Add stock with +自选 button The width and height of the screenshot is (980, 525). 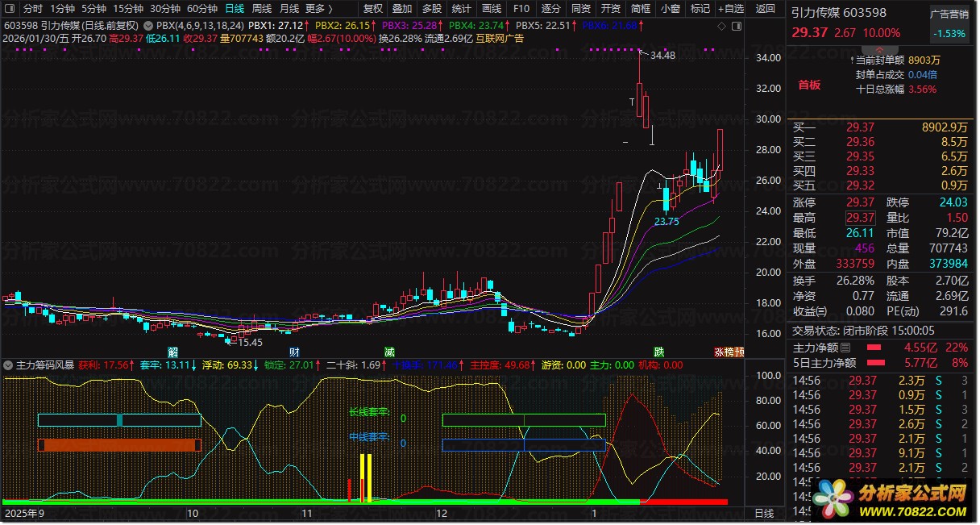729,9
